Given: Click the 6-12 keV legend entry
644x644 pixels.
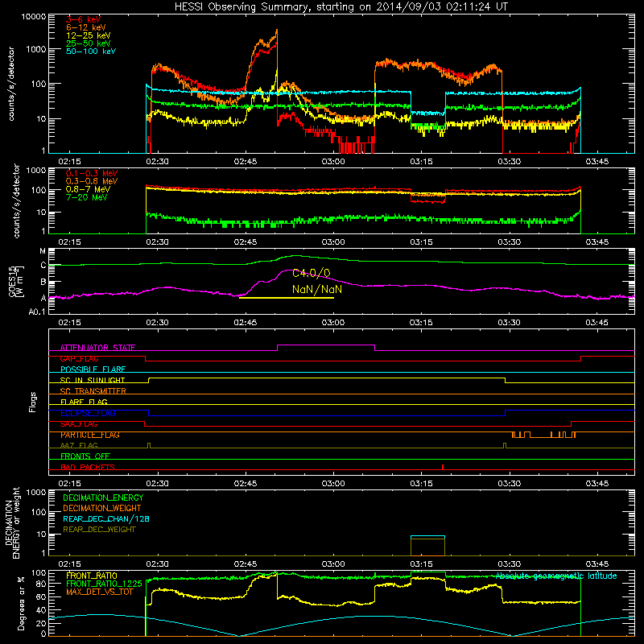Looking at the screenshot, I should (x=86, y=27).
